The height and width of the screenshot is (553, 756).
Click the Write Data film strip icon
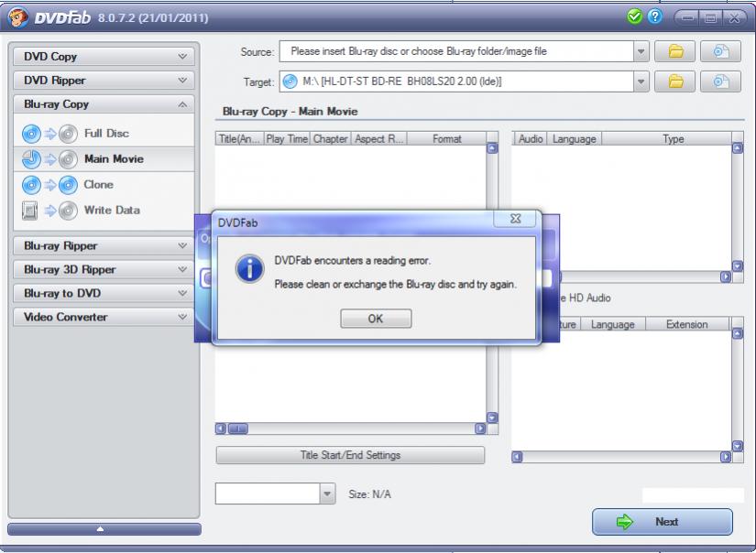(30, 211)
